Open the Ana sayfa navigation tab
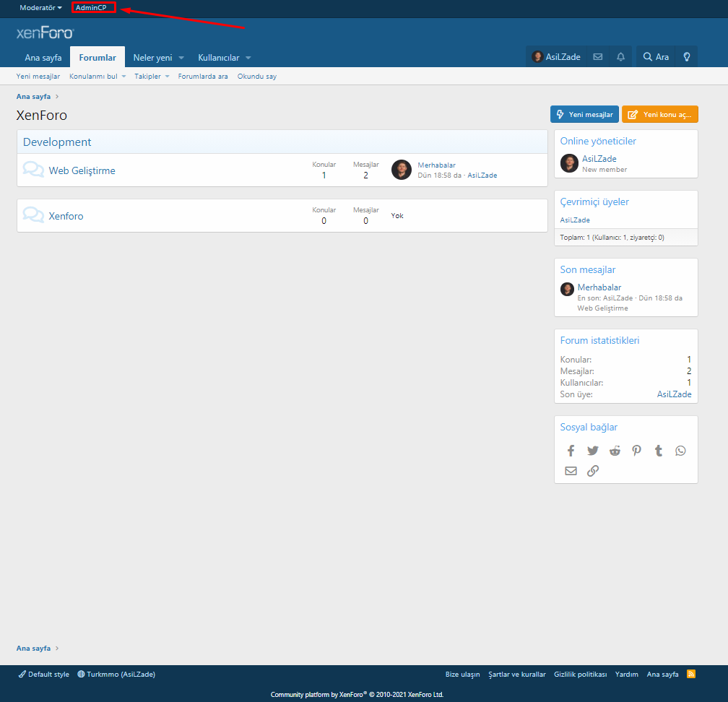Viewport: 728px width, 702px height. [43, 58]
